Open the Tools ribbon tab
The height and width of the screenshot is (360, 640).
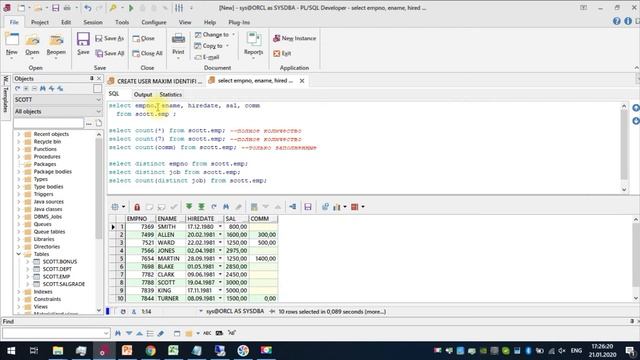[122, 22]
